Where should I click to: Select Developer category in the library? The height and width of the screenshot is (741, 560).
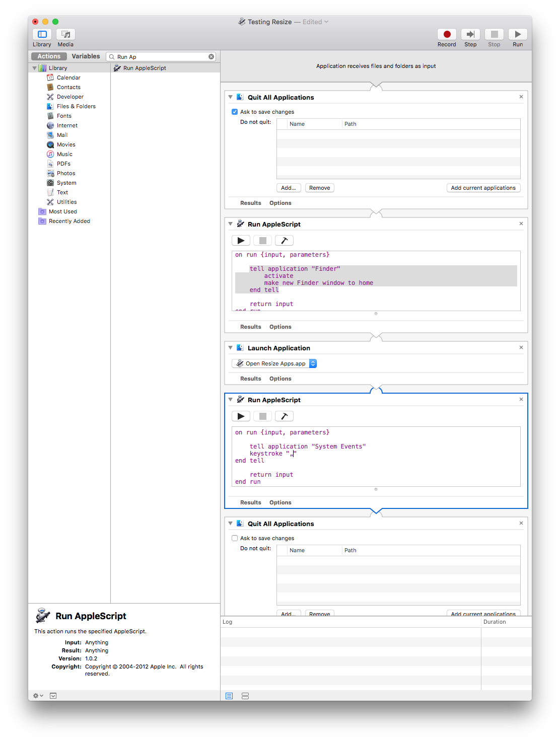point(70,97)
